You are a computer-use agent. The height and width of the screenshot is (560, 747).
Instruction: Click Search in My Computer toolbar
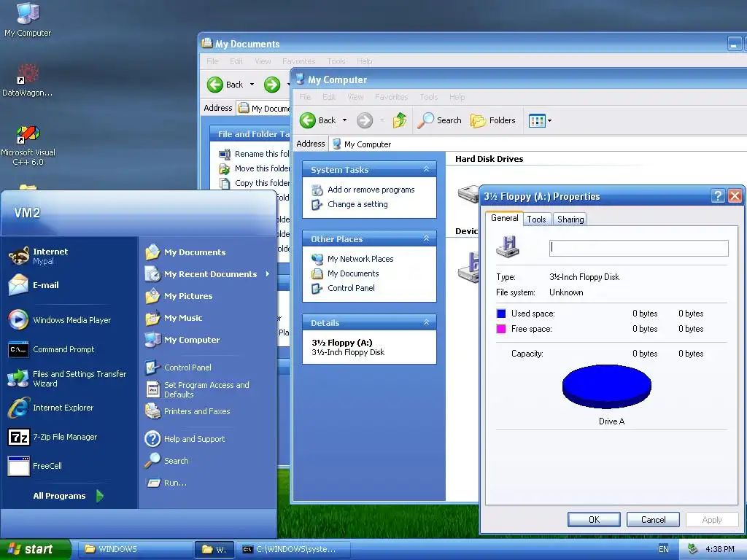439,120
